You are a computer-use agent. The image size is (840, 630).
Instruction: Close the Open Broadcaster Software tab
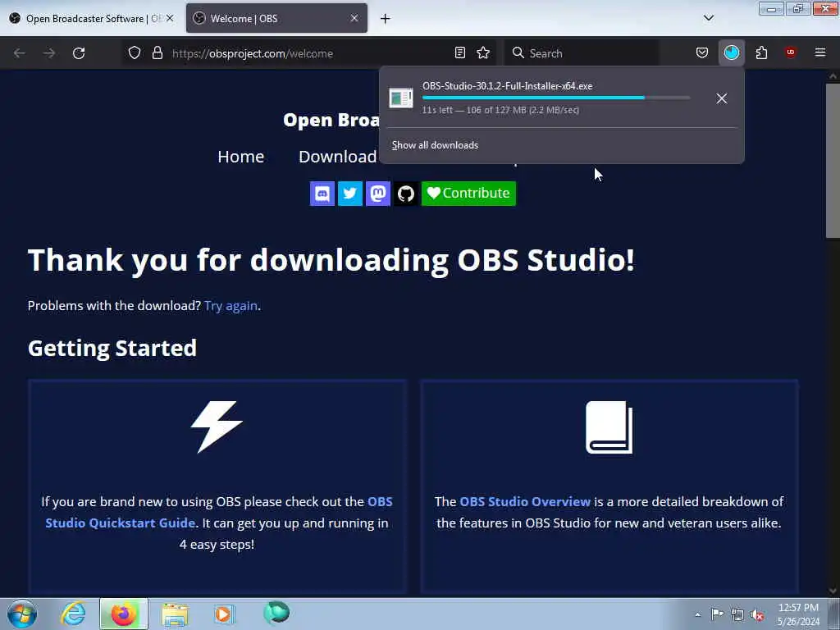(x=170, y=18)
